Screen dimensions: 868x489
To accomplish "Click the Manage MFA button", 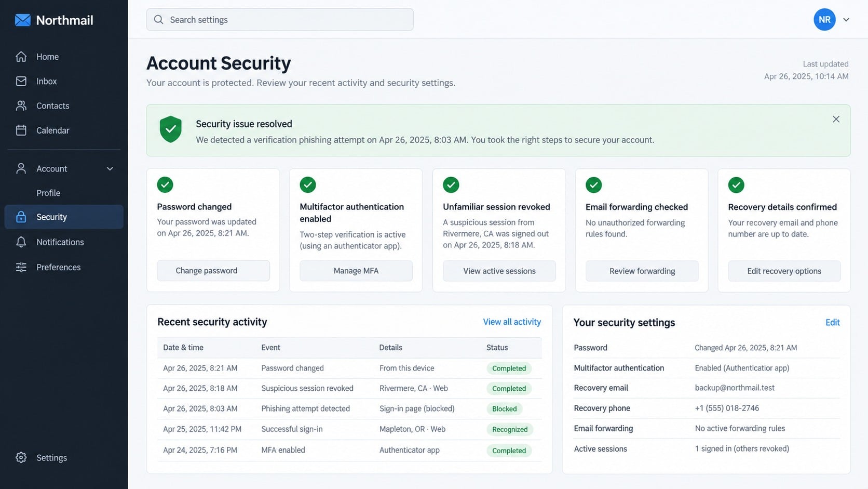I will click(356, 271).
